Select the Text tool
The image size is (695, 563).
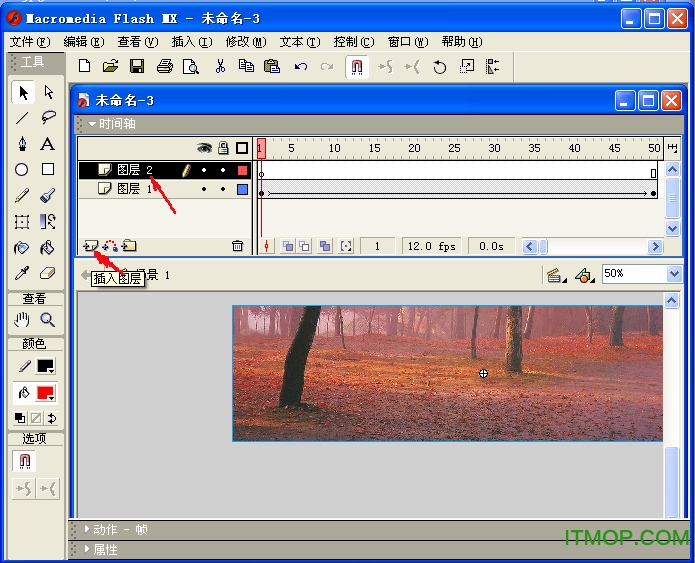point(47,144)
